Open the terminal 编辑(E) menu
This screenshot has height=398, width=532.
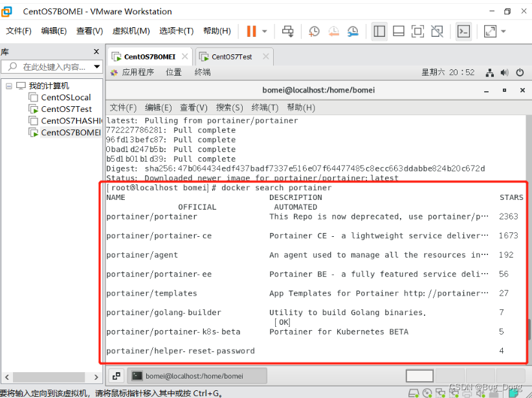pyautogui.click(x=158, y=107)
